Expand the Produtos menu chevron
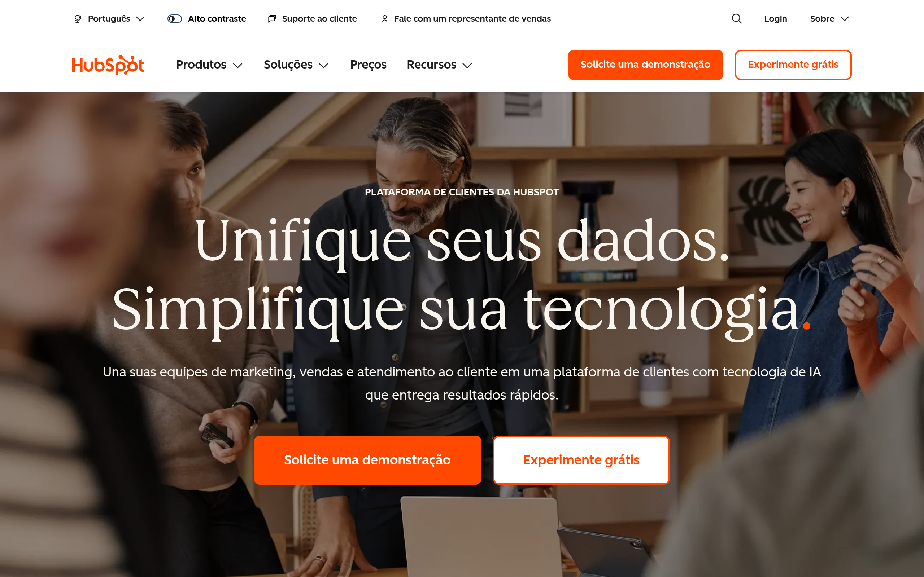This screenshot has width=924, height=577. click(x=238, y=66)
